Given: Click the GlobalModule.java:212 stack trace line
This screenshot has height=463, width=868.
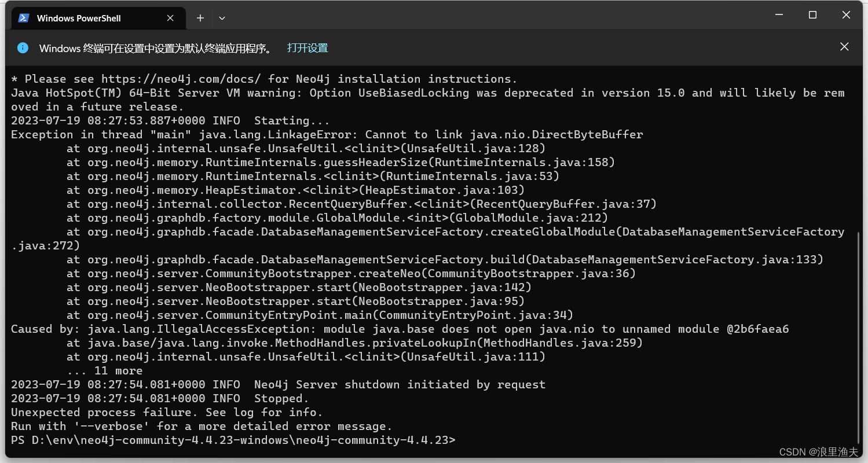Looking at the screenshot, I should tap(338, 218).
